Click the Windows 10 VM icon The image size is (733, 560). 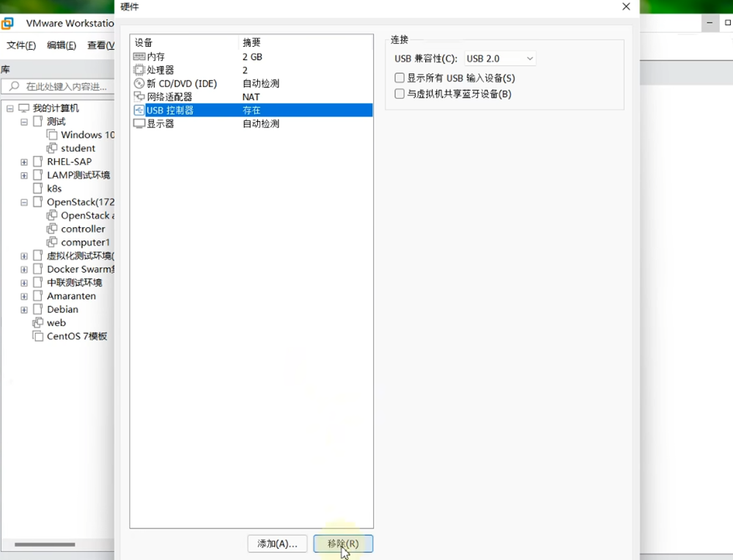[x=52, y=135]
